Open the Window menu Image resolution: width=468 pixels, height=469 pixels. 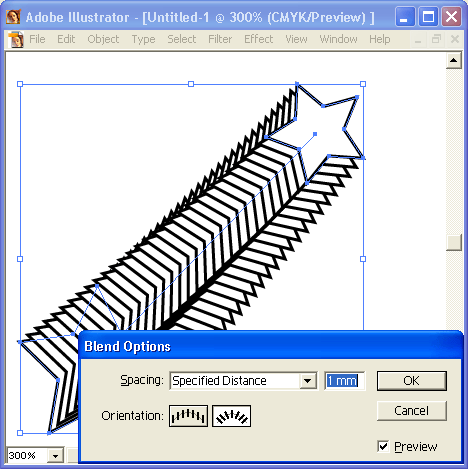coord(338,39)
